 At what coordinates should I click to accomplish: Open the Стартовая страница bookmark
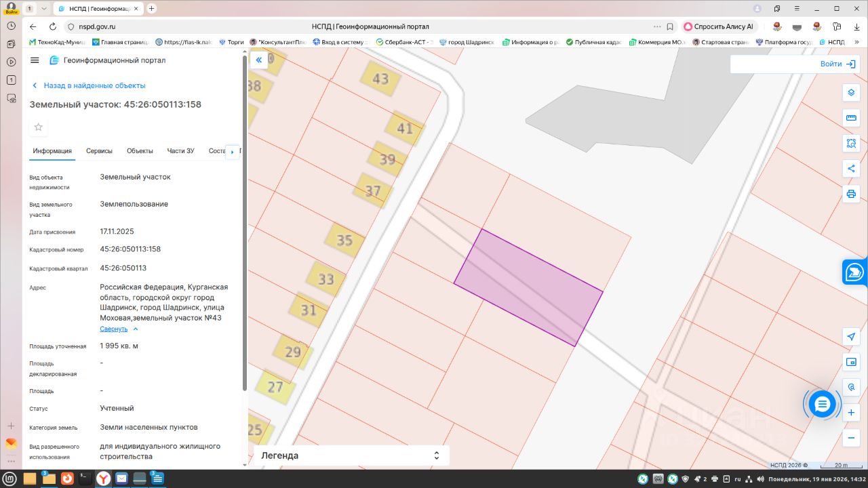720,42
